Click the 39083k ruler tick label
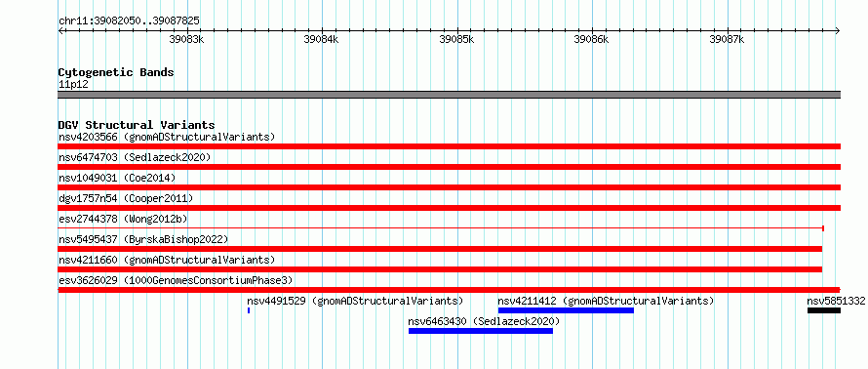 [187, 39]
